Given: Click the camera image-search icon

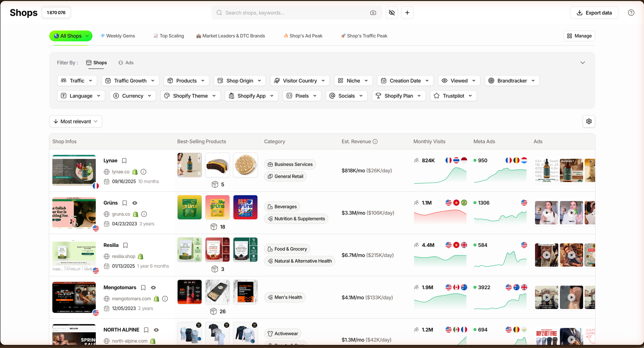Looking at the screenshot, I should [373, 13].
